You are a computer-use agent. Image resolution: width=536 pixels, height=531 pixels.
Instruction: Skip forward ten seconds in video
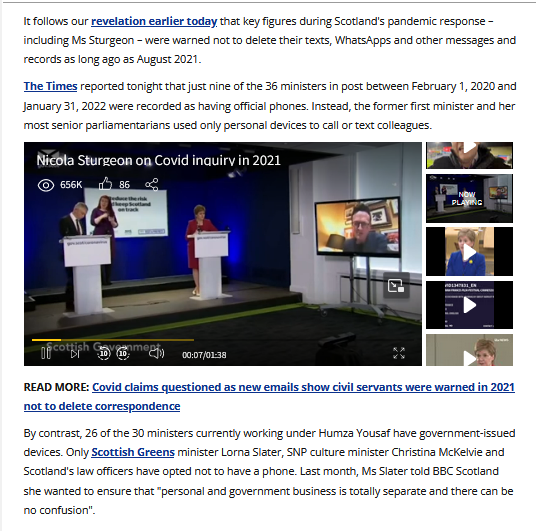pyautogui.click(x=123, y=353)
